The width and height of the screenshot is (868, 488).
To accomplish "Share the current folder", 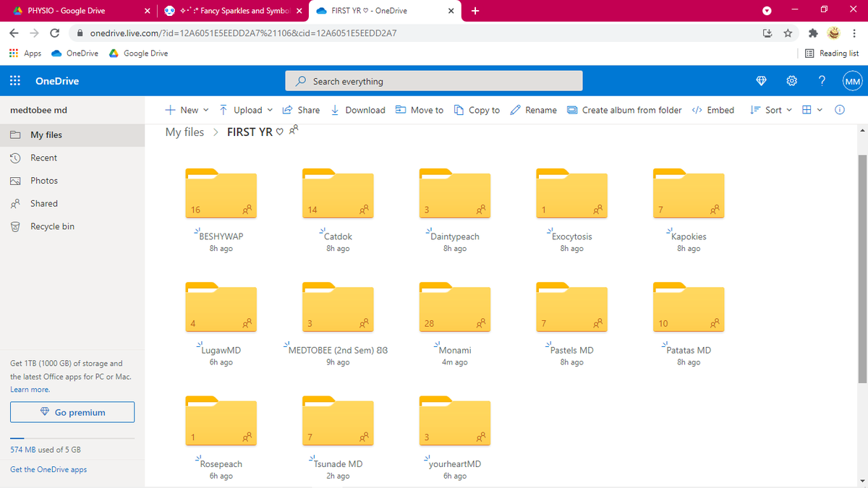I will [x=301, y=110].
